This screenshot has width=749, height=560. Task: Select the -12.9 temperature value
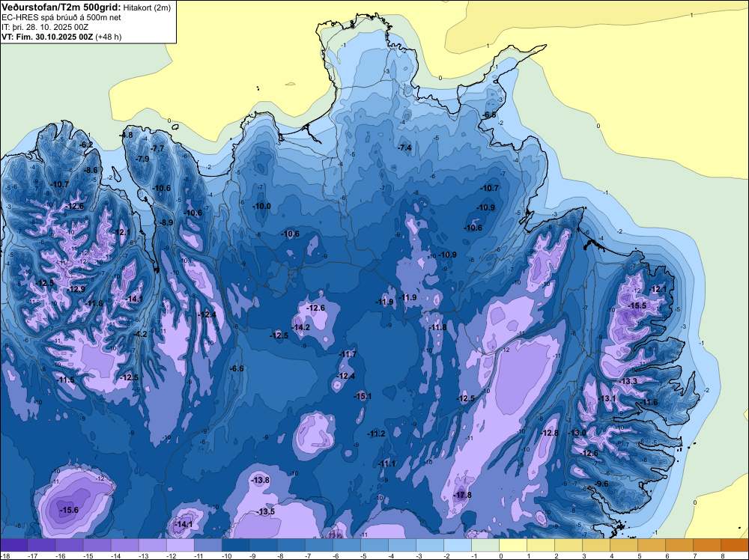[76, 289]
